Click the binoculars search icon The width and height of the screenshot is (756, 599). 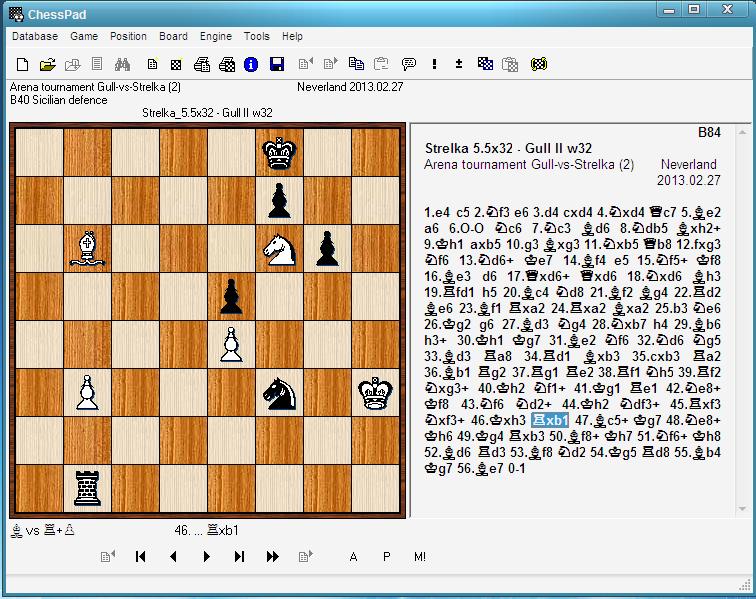click(x=122, y=65)
